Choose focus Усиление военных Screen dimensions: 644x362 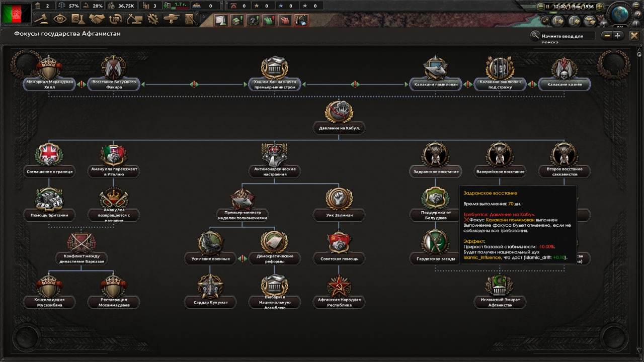(210, 259)
